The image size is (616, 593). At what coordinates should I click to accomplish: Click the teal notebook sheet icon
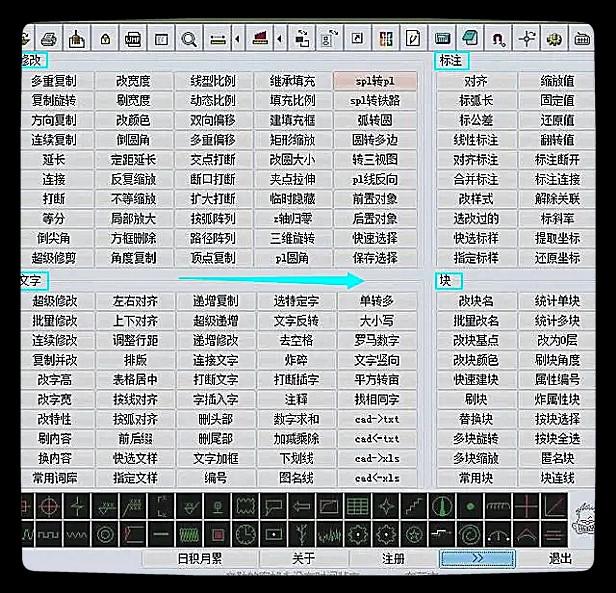pyautogui.click(x=470, y=39)
